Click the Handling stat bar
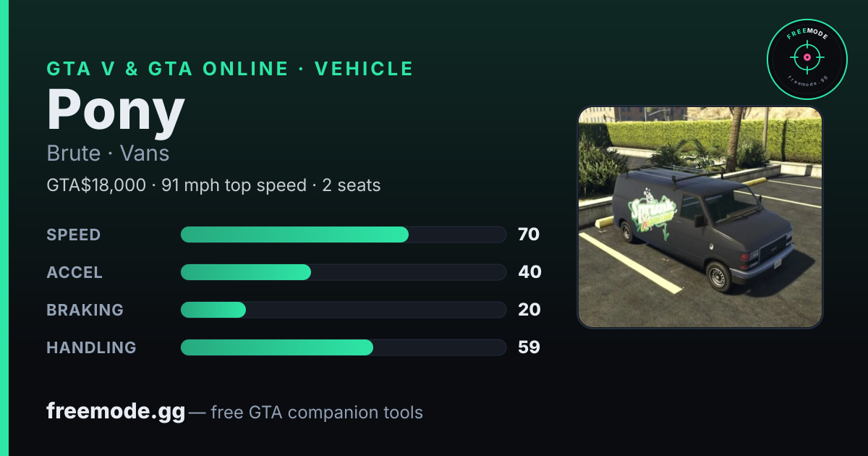Image resolution: width=868 pixels, height=456 pixels. 343,347
